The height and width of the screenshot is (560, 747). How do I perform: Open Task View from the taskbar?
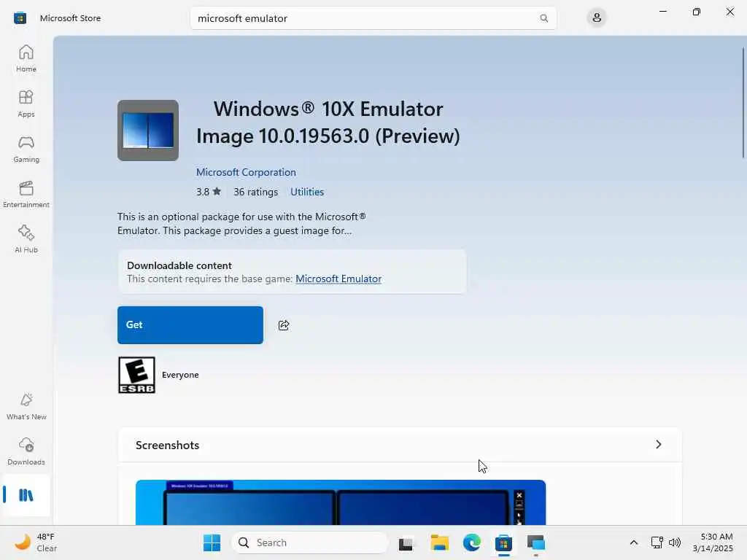(x=406, y=542)
